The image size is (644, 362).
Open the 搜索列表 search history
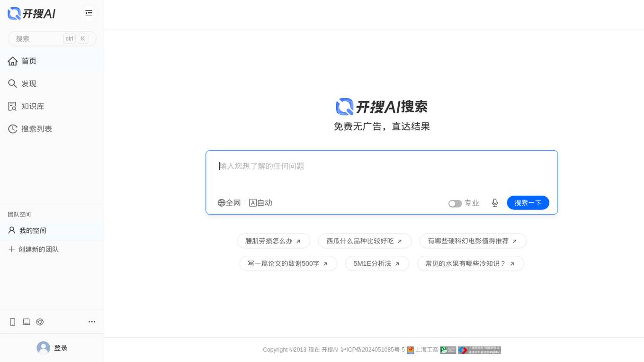click(x=52, y=129)
